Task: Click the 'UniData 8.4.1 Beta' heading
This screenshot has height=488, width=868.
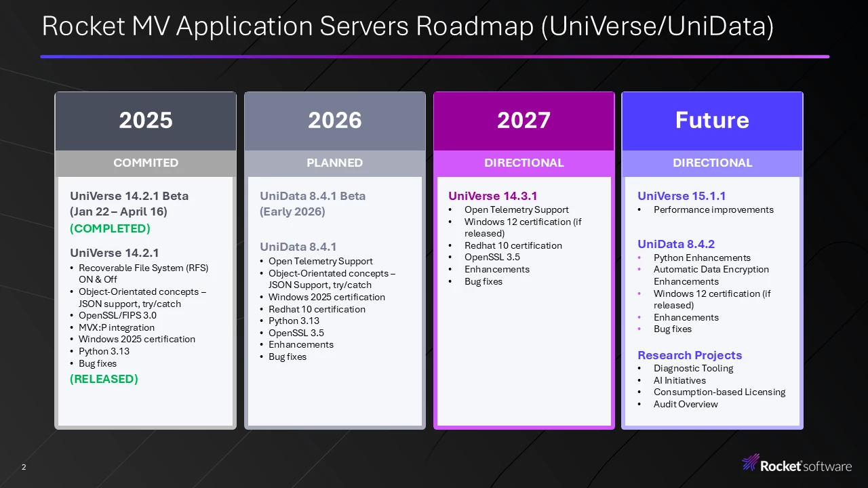Action: 313,196
